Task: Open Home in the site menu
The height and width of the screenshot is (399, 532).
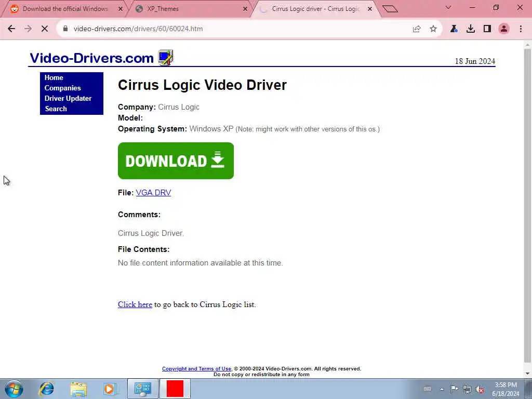Action: [54, 78]
